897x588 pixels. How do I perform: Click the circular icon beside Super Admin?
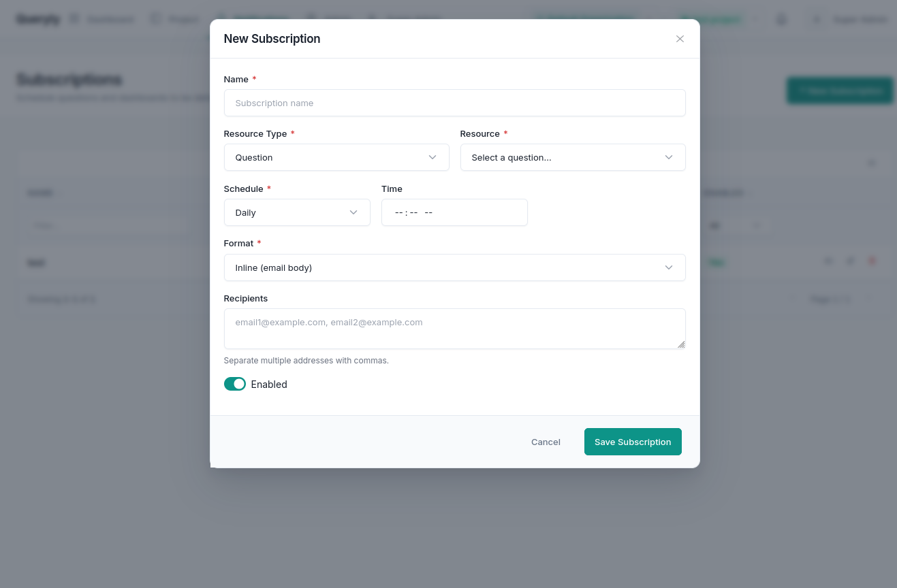pos(816,19)
